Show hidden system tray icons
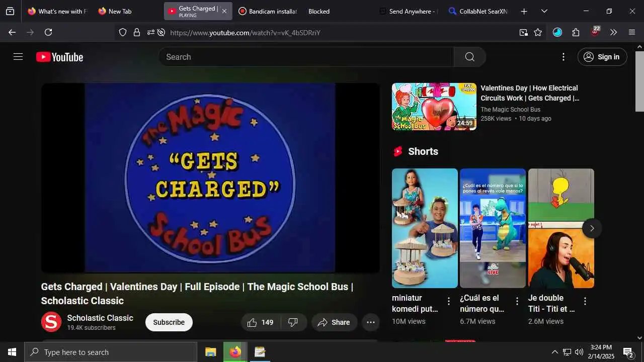 (x=554, y=352)
